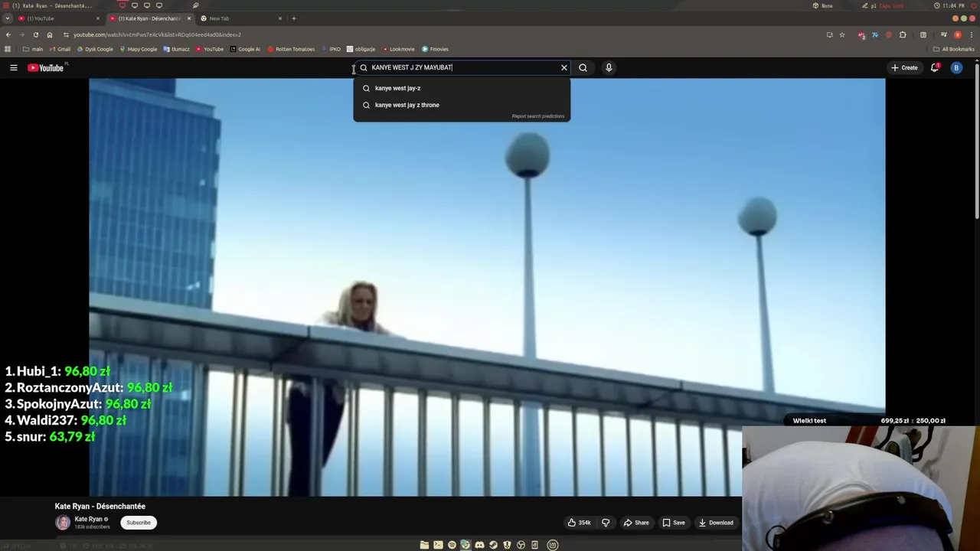980x551 pixels.
Task: Subscribe to the Kate Ryan channel
Action: [x=139, y=523]
